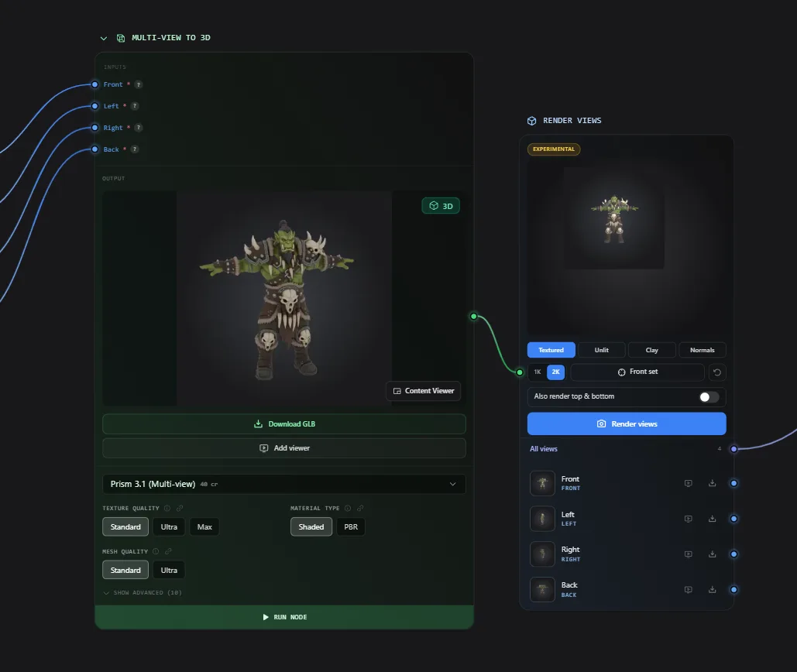Click the Multi-View to 3D node icon
This screenshot has height=672, width=797.
pos(121,38)
